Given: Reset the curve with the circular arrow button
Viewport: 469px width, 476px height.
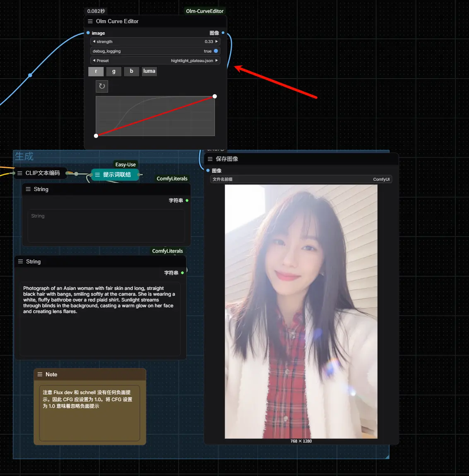Looking at the screenshot, I should click(102, 86).
